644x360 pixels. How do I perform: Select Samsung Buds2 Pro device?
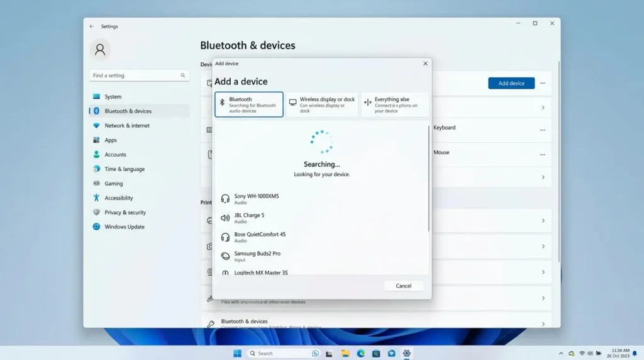(323, 256)
